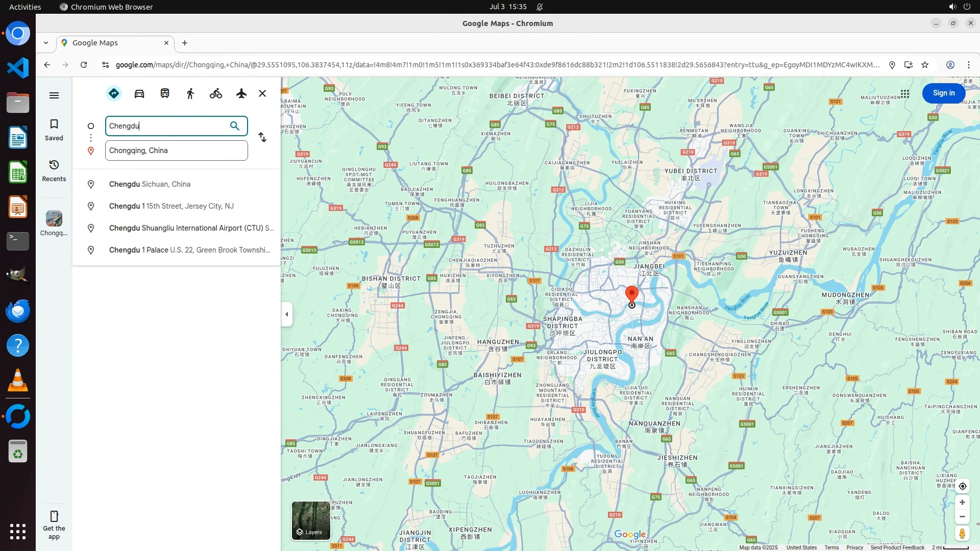The image size is (980, 551).
Task: Click the Sign in button
Action: pyautogui.click(x=943, y=93)
